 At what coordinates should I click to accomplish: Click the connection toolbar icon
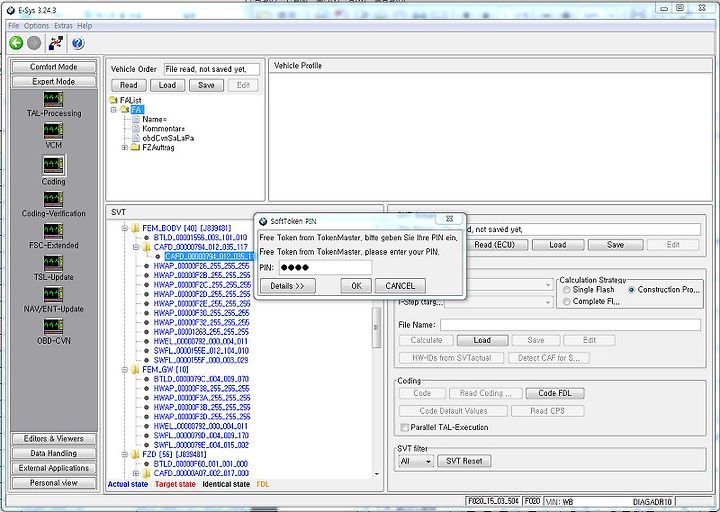pos(55,43)
